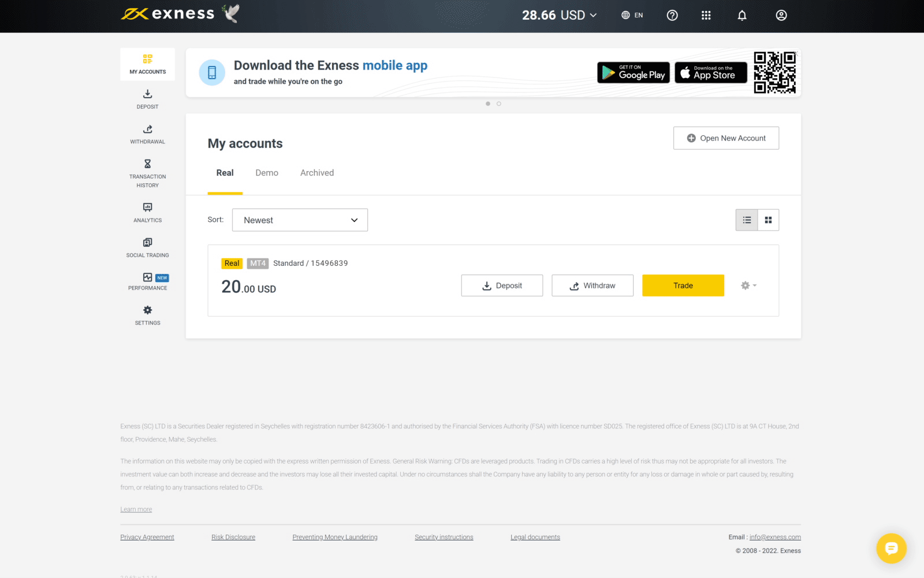Open notifications bell icon
The image size is (924, 578).
tap(742, 16)
